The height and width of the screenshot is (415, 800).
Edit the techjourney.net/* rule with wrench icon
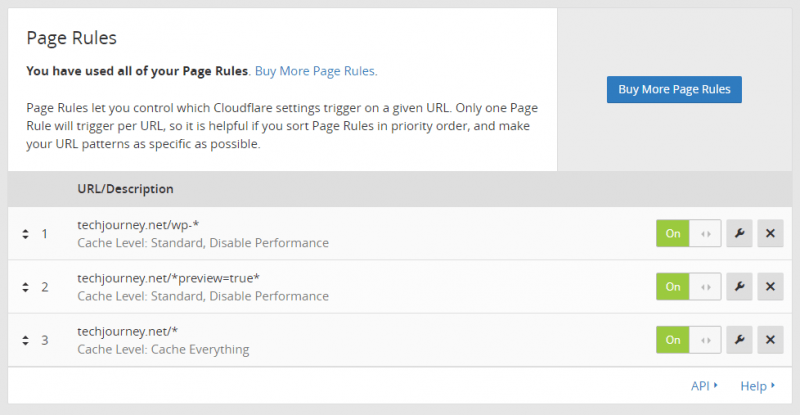point(739,339)
